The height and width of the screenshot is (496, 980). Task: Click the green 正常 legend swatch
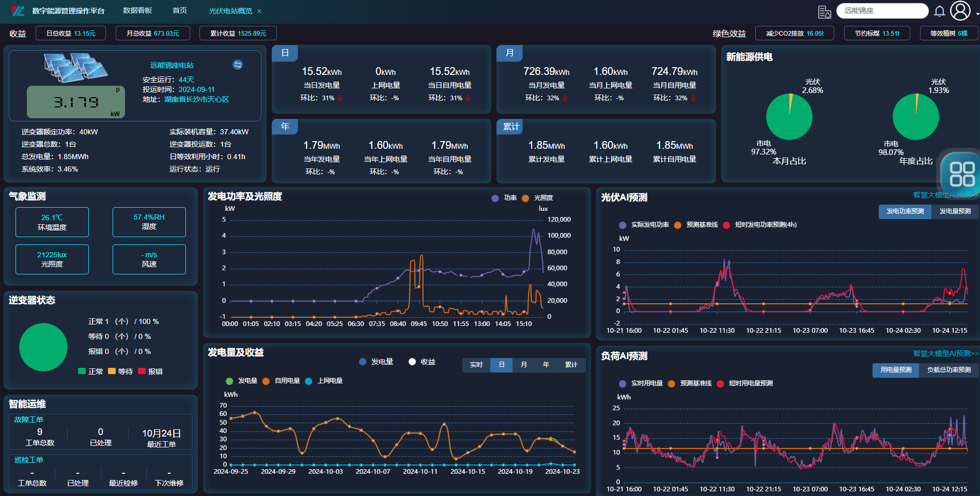pyautogui.click(x=82, y=371)
